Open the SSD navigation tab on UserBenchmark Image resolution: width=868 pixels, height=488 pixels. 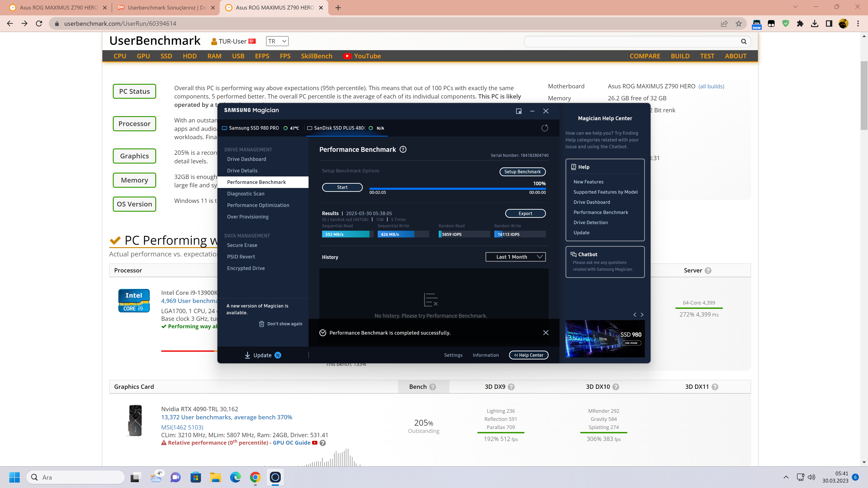(x=166, y=56)
